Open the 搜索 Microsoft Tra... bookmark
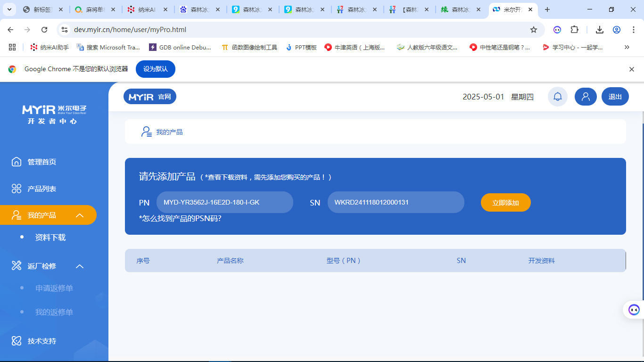The image size is (644, 362). click(108, 47)
